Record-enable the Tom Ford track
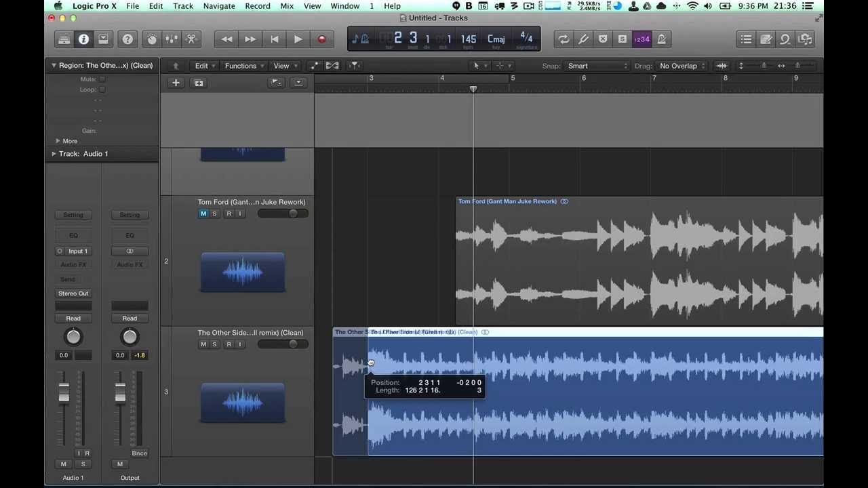The width and height of the screenshot is (868, 488). [x=229, y=213]
